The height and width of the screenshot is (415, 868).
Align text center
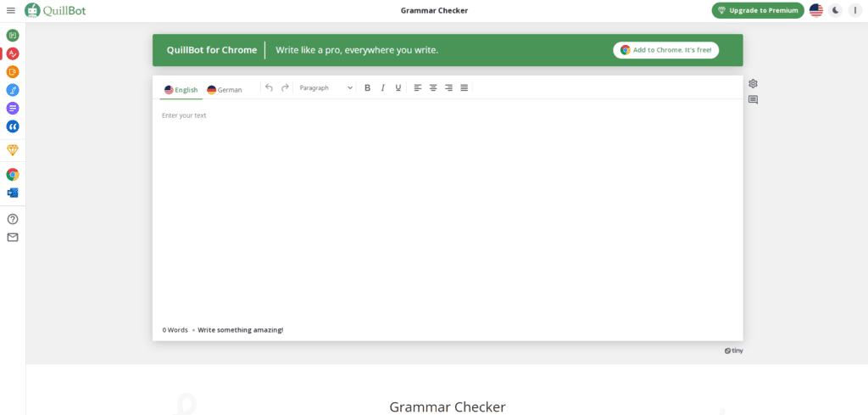click(433, 87)
